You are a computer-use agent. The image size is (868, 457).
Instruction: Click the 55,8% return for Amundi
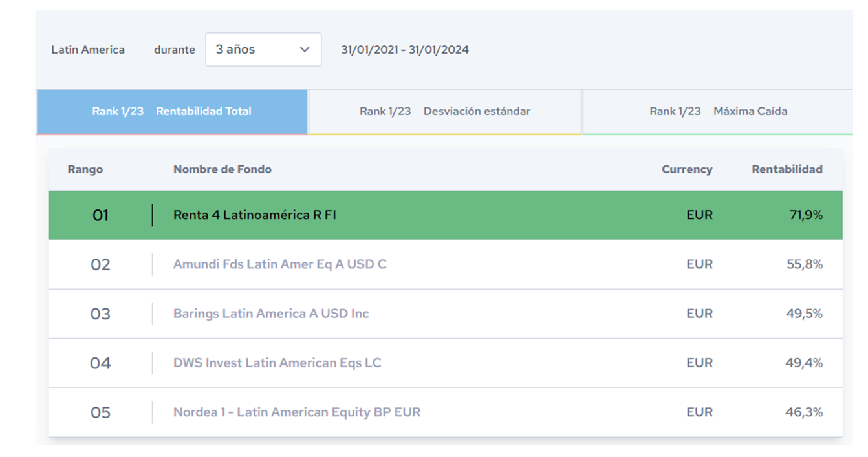(804, 264)
